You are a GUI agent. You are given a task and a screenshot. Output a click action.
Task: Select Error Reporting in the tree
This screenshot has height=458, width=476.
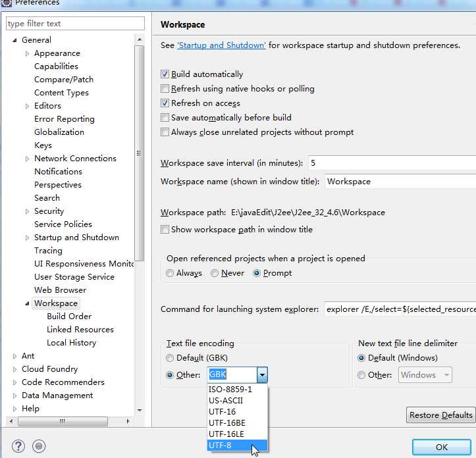[x=65, y=119]
